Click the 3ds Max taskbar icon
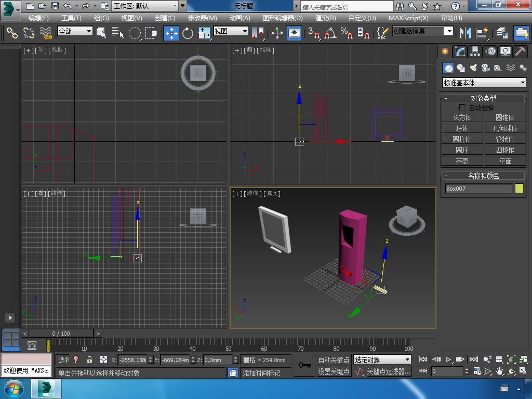 click(46, 389)
